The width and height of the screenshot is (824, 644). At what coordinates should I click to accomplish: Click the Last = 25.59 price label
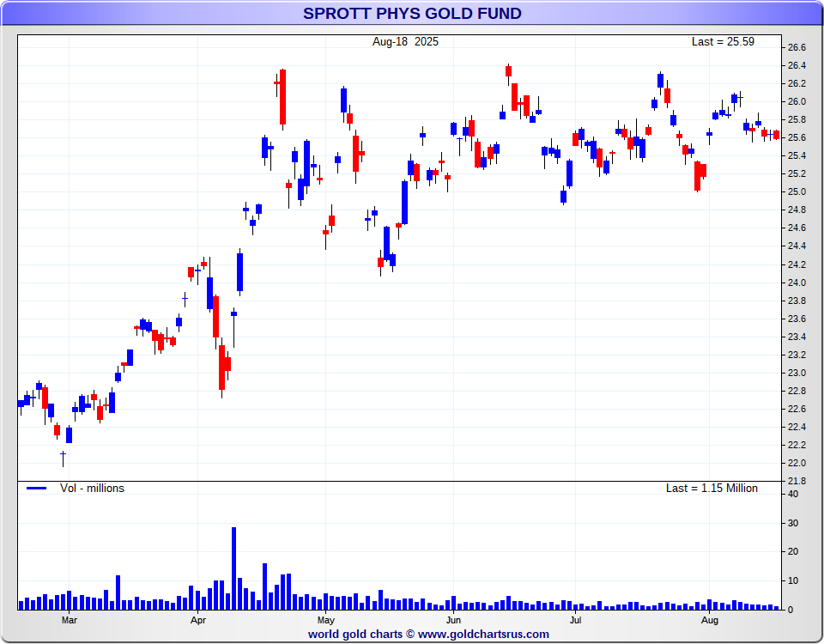[x=723, y=41]
